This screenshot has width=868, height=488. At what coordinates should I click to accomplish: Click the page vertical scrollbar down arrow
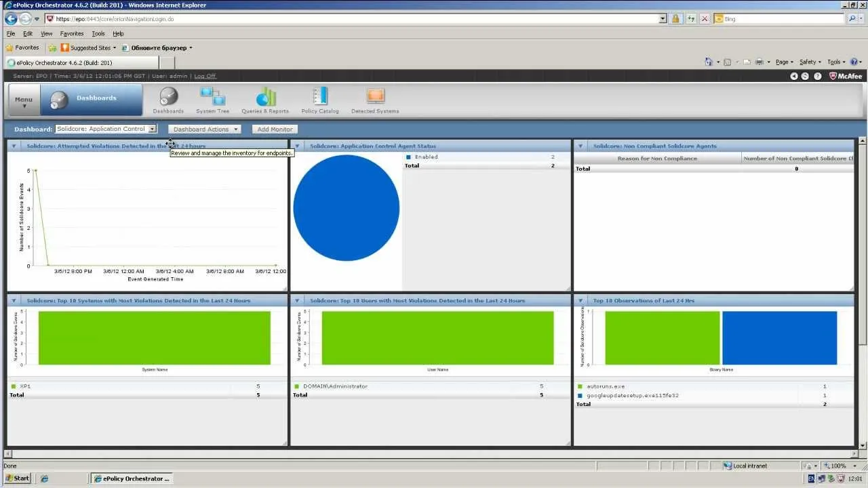863,444
